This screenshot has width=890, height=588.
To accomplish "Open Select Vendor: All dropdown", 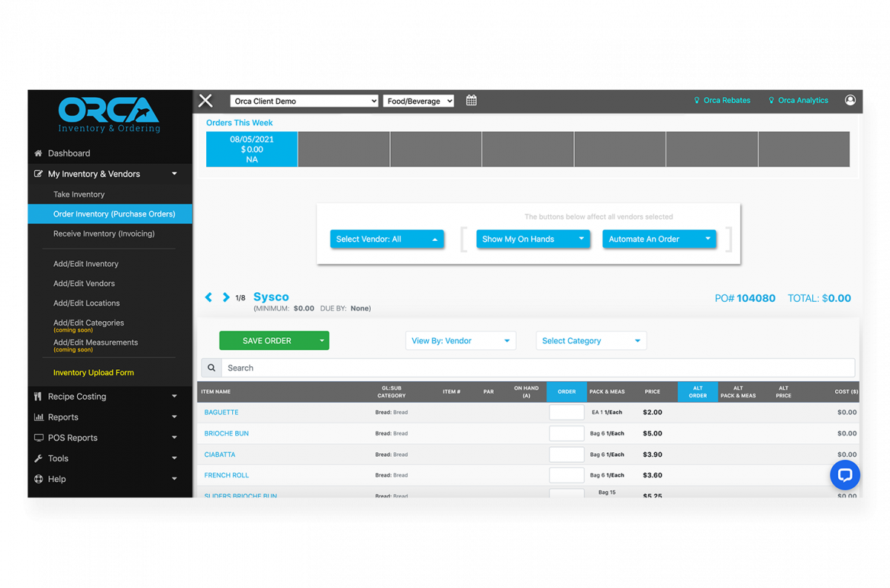I will click(x=386, y=239).
